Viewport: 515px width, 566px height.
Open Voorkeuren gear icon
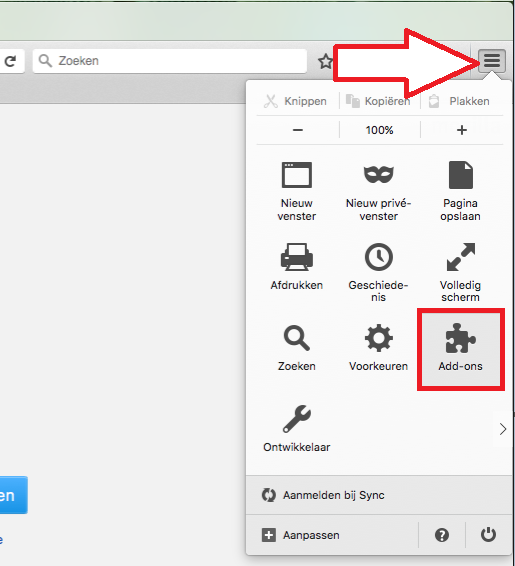click(x=379, y=348)
